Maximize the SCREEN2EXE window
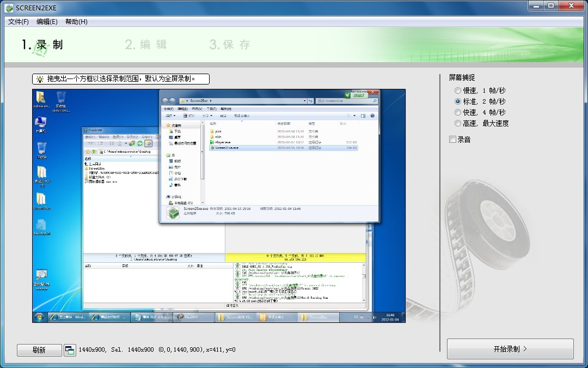 click(551, 5)
